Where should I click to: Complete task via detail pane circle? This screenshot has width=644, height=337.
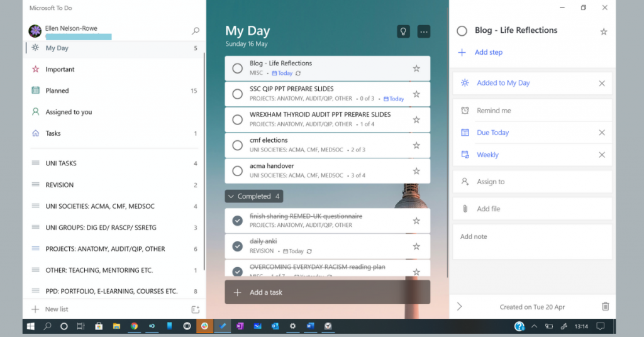pos(462,31)
